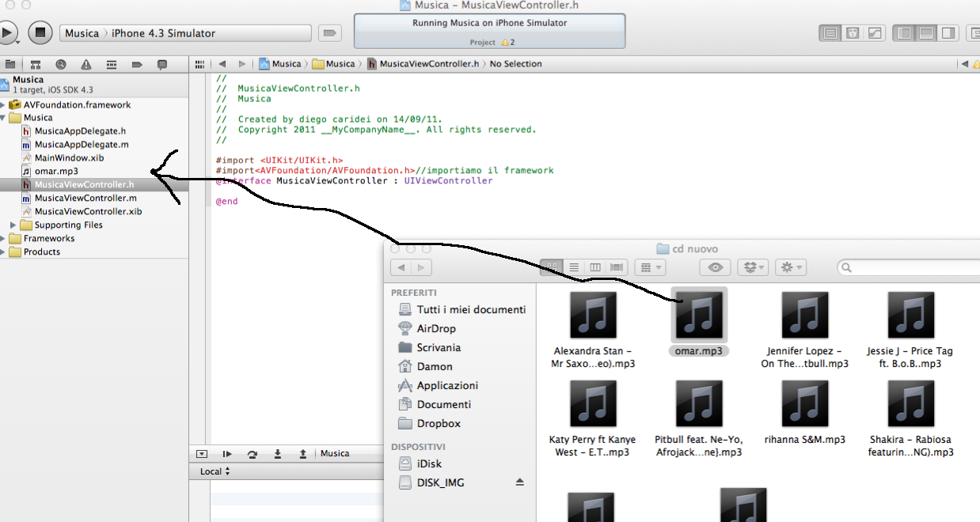Click the Quick Look eye button in Finder

(716, 268)
